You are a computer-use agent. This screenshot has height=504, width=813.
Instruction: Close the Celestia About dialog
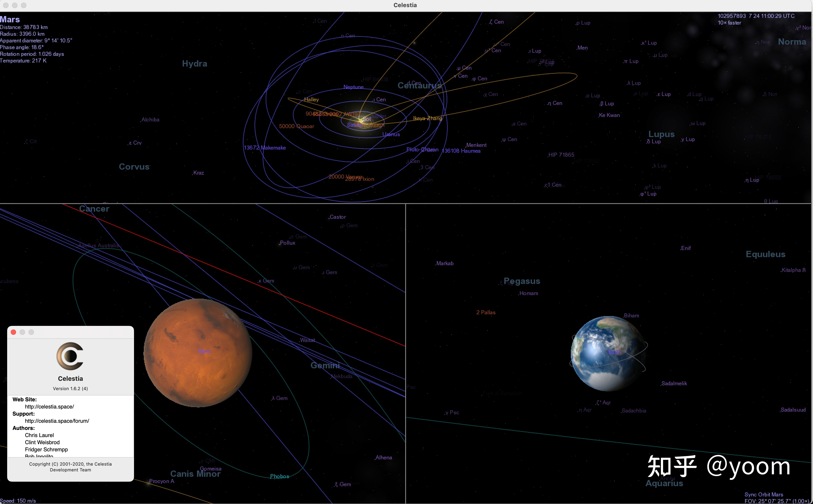pyautogui.click(x=13, y=332)
